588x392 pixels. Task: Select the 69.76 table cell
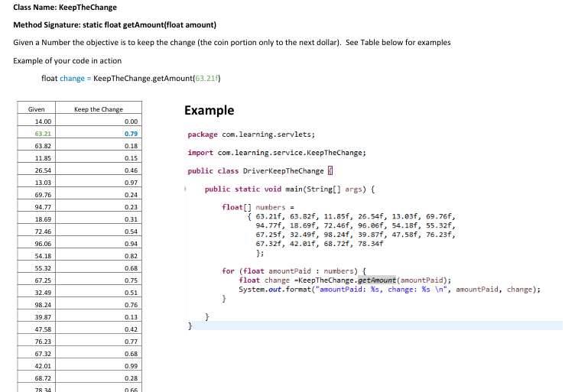pos(37,195)
